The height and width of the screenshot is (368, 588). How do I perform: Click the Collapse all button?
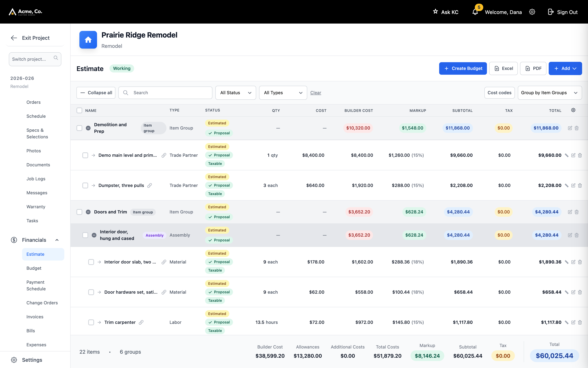(96, 93)
